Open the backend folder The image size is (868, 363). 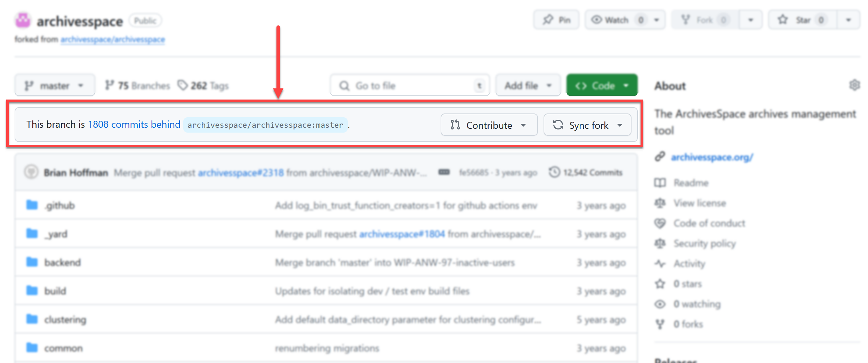pyautogui.click(x=63, y=262)
